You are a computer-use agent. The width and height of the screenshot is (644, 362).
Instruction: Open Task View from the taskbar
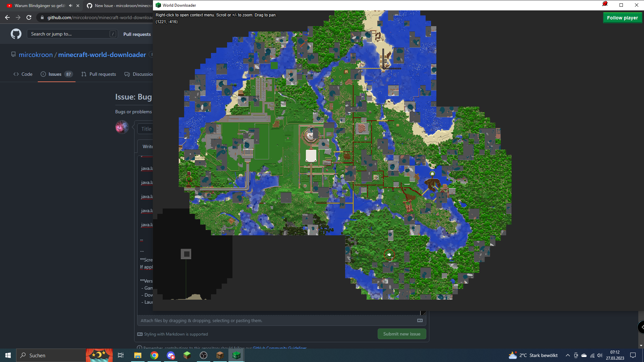point(120,355)
